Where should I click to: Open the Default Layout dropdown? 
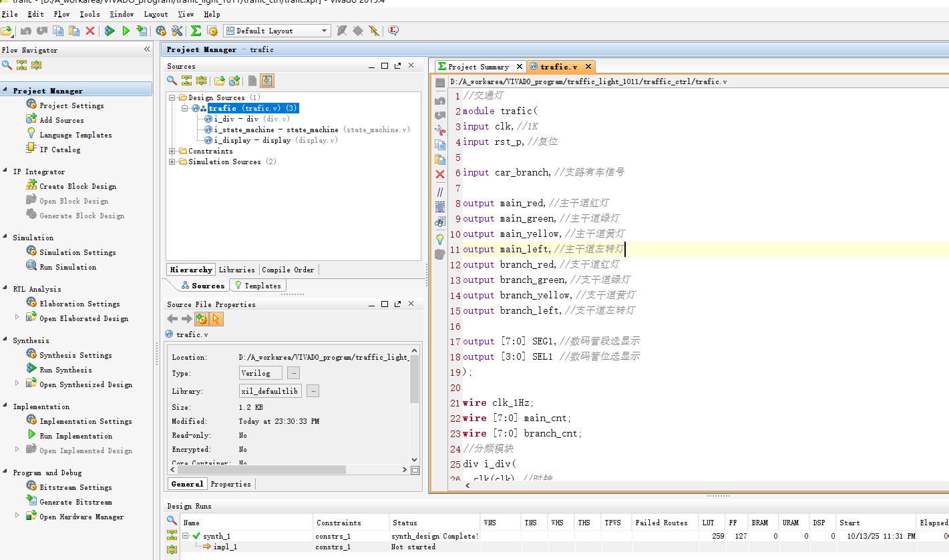pos(276,31)
